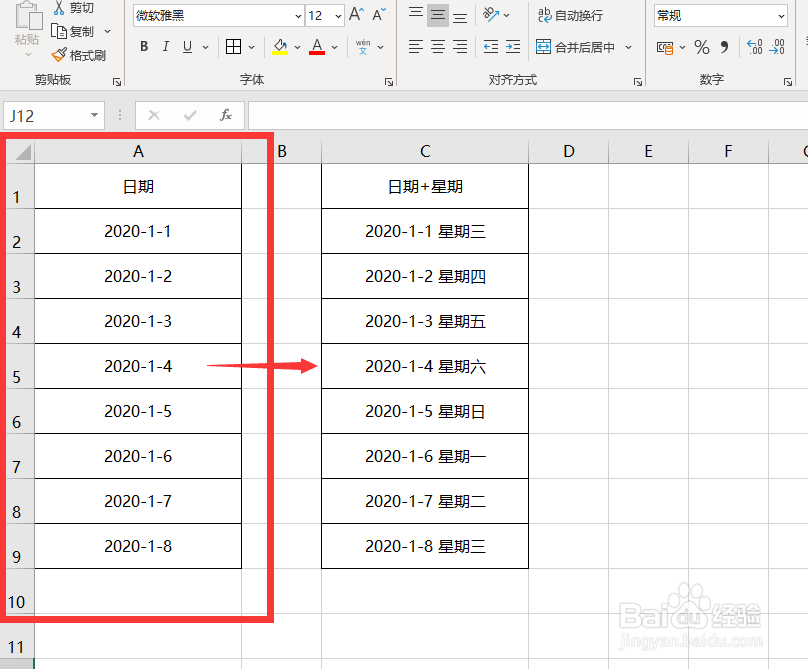This screenshot has width=808, height=669.
Task: Open the underline style dropdown arrow
Action: point(206,47)
